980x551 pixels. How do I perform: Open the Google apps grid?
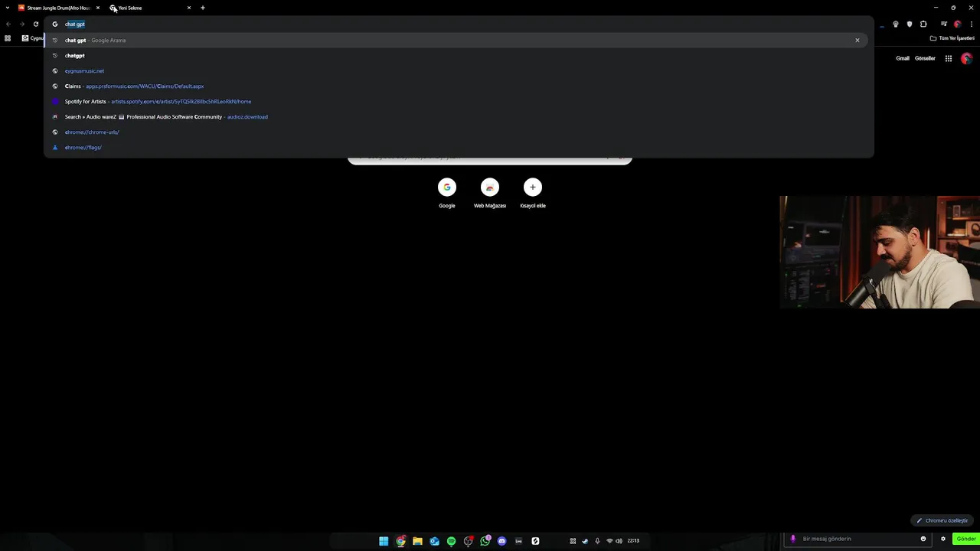[949, 58]
